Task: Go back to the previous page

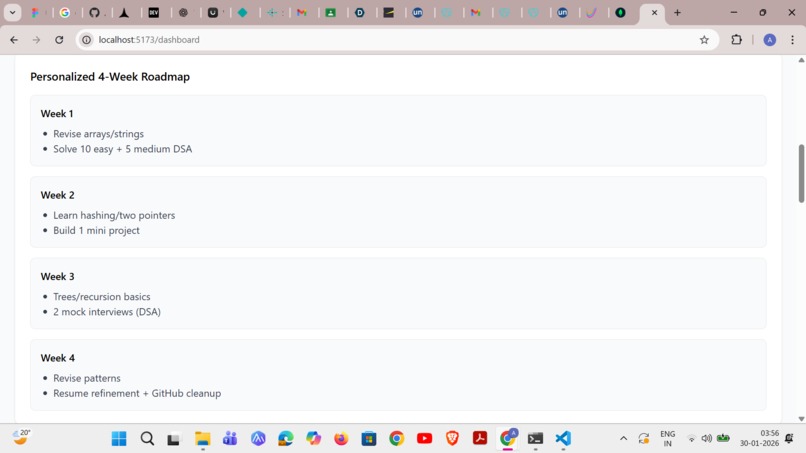Action: coord(14,40)
